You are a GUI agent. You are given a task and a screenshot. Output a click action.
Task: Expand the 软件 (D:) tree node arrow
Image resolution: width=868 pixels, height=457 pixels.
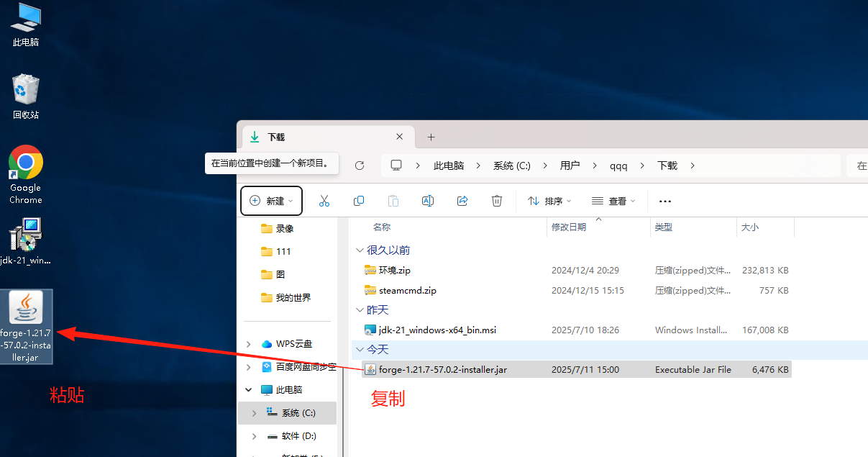(253, 436)
